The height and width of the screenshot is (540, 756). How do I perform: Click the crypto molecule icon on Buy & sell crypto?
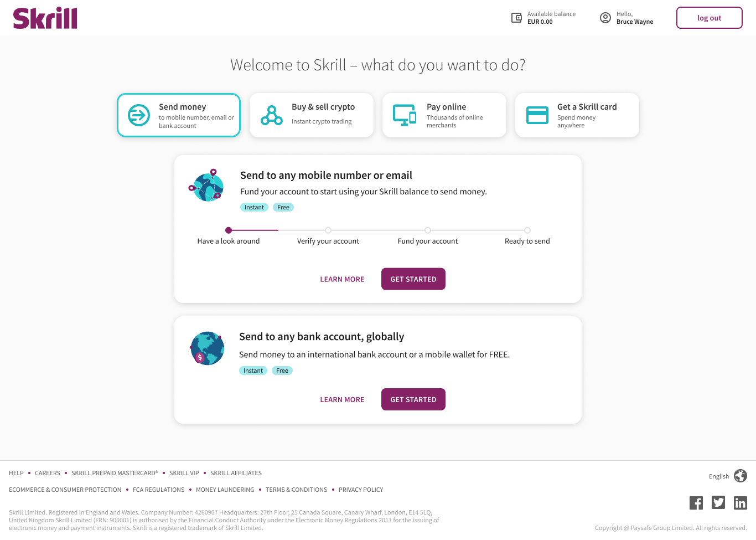coord(272,115)
